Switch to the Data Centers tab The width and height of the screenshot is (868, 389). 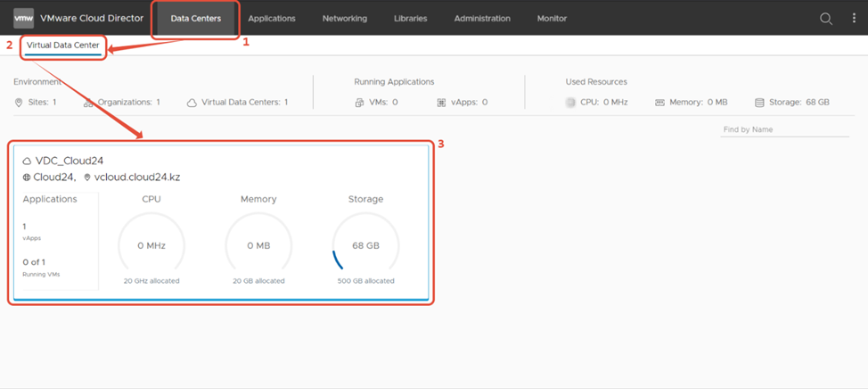(x=195, y=19)
